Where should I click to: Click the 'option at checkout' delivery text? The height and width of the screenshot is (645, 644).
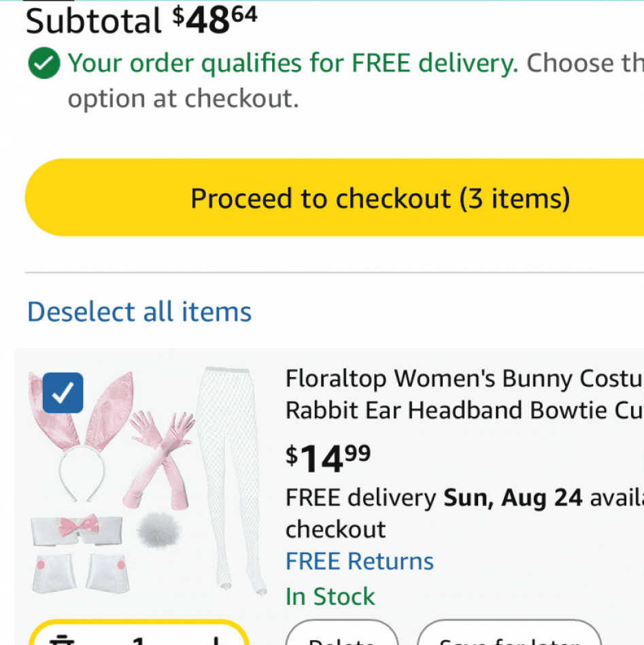point(183,99)
